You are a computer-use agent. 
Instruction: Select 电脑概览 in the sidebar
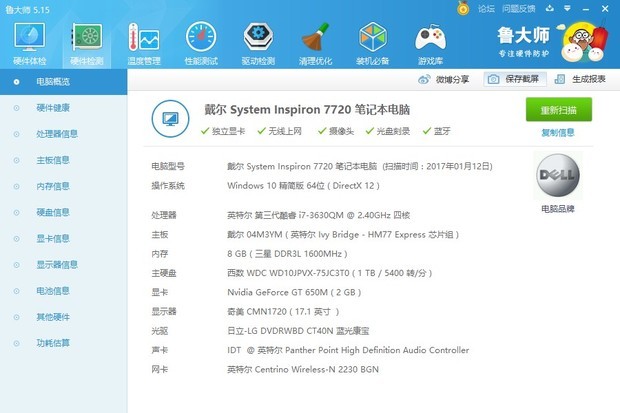(63, 82)
